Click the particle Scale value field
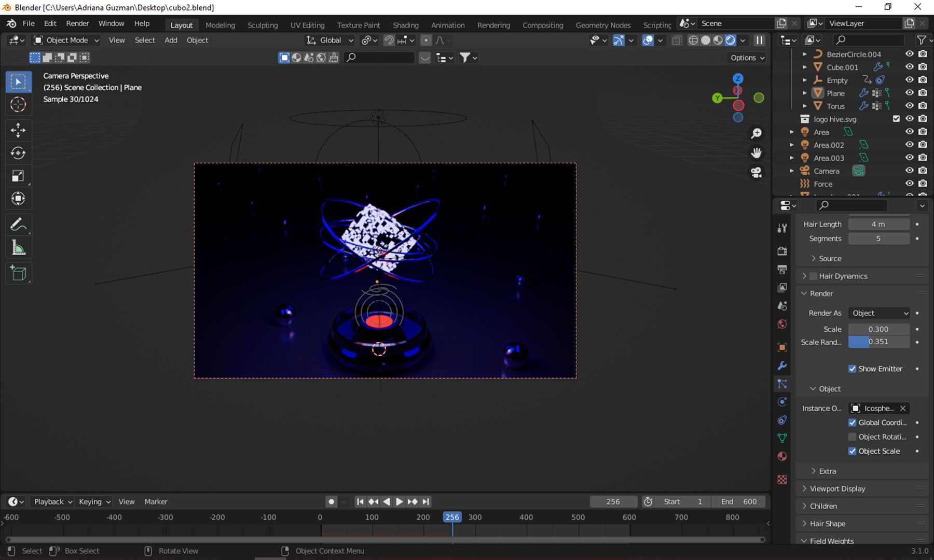The image size is (934, 560). [878, 329]
